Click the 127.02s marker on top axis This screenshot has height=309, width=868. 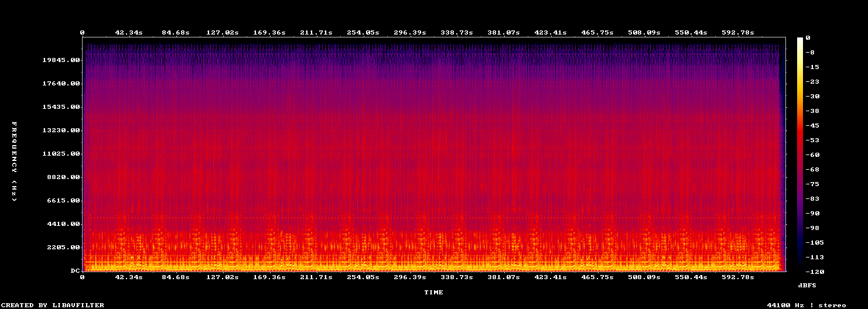click(223, 32)
